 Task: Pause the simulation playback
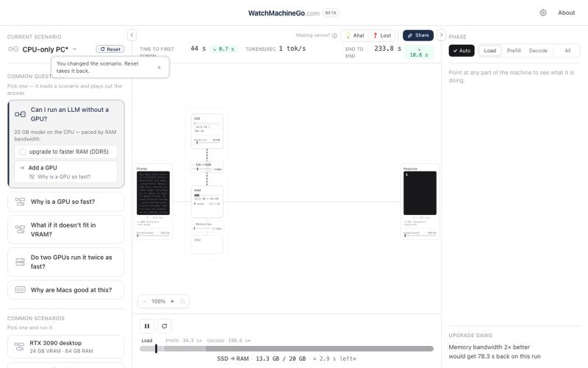pyautogui.click(x=147, y=326)
